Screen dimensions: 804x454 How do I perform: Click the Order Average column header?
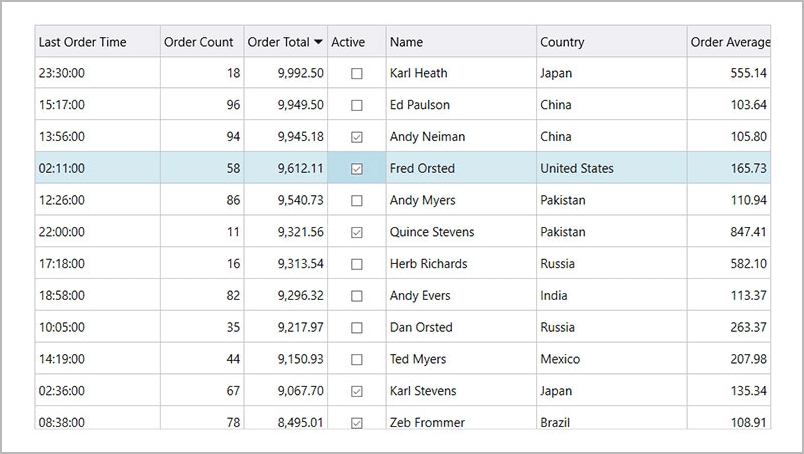[x=729, y=42]
